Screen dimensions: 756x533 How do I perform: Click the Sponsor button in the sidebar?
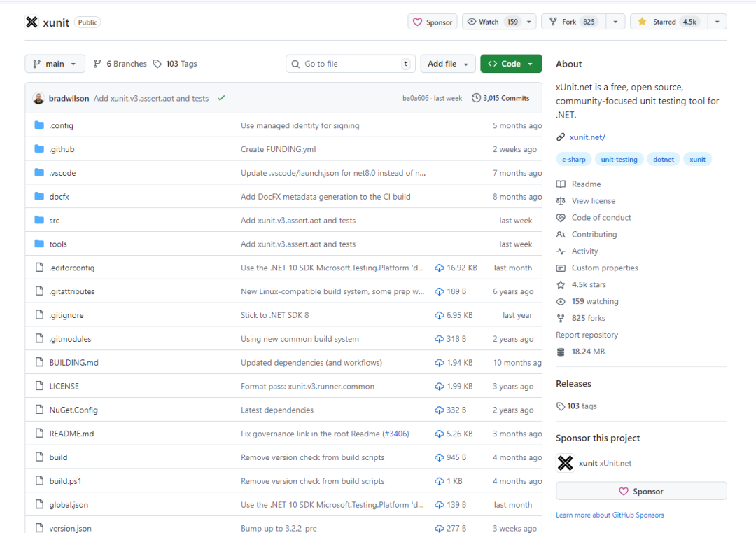641,491
